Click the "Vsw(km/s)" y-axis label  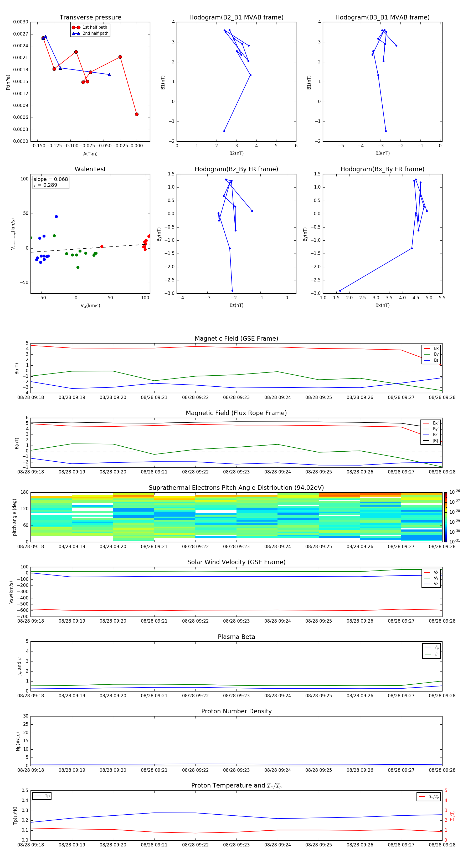11,592
